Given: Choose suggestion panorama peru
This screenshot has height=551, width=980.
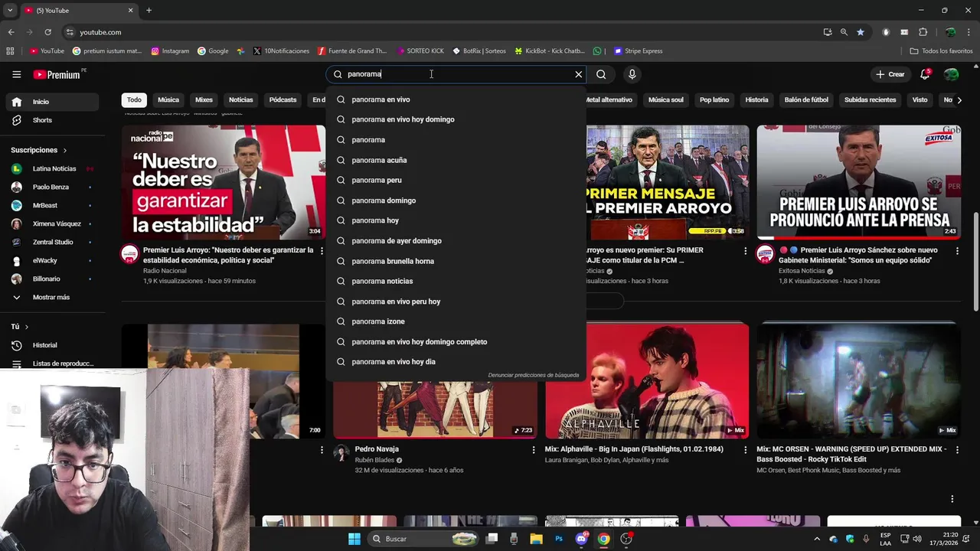Looking at the screenshot, I should pyautogui.click(x=456, y=180).
